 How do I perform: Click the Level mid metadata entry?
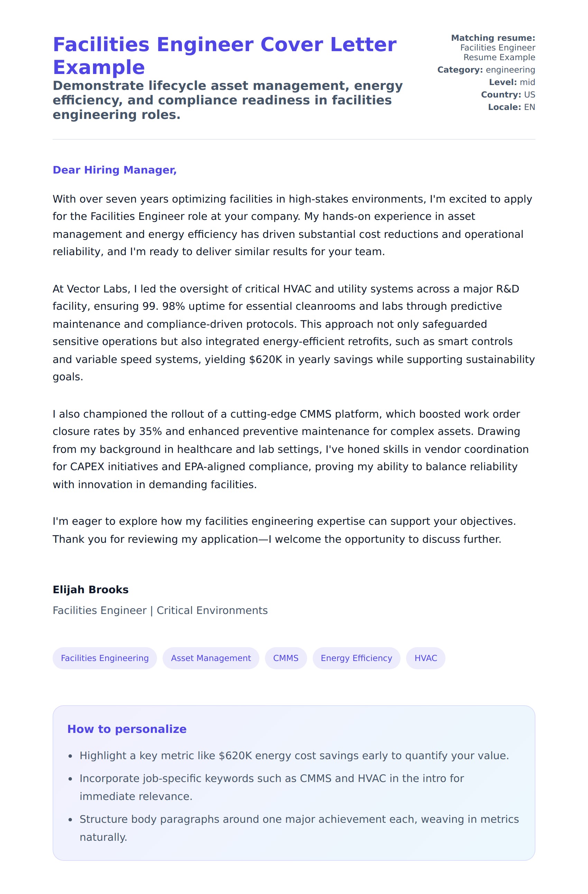tap(512, 82)
